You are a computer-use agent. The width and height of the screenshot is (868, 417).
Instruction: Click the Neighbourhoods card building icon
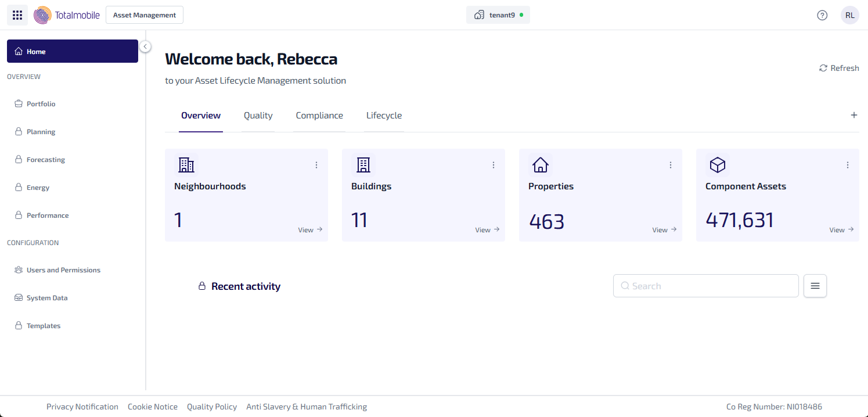tap(186, 165)
